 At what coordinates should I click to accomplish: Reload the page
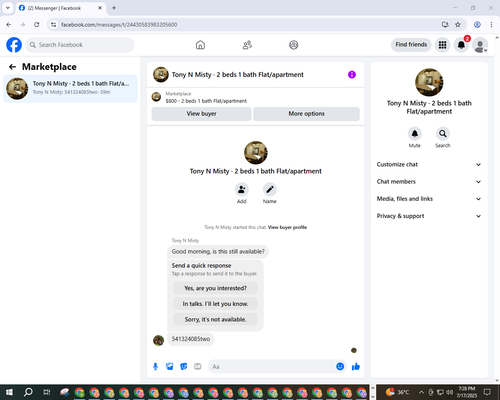[x=37, y=25]
